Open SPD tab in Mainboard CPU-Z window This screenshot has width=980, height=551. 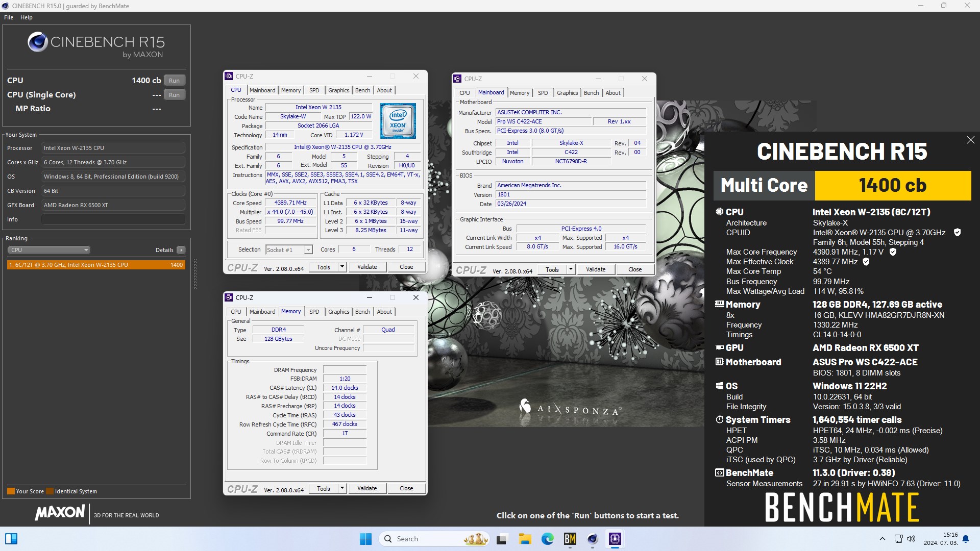coord(543,93)
